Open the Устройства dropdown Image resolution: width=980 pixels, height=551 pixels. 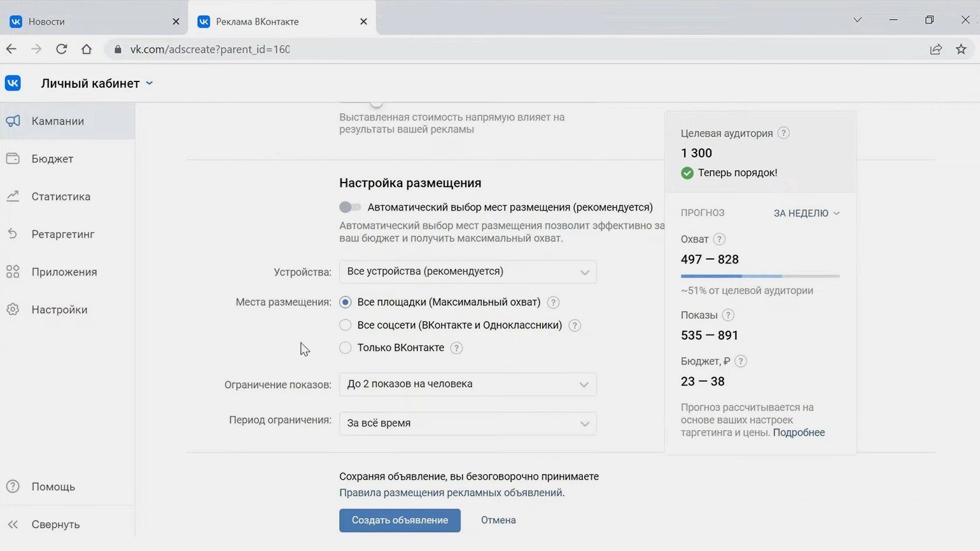point(468,272)
